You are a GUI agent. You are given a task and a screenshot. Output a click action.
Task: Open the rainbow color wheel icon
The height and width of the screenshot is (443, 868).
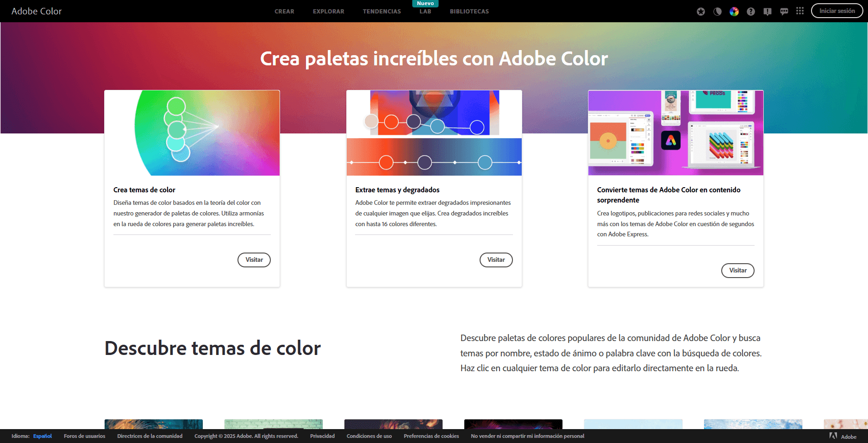tap(734, 12)
